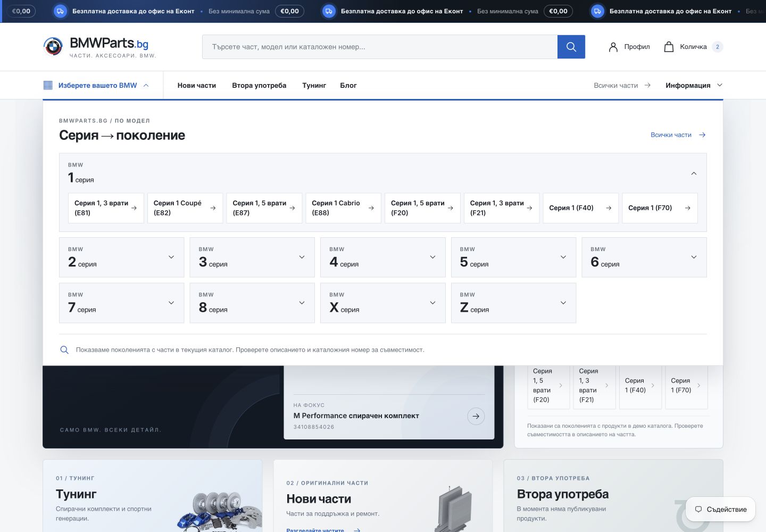The width and height of the screenshot is (766, 532).
Task: Open the Нови части menu item
Action: [197, 85]
